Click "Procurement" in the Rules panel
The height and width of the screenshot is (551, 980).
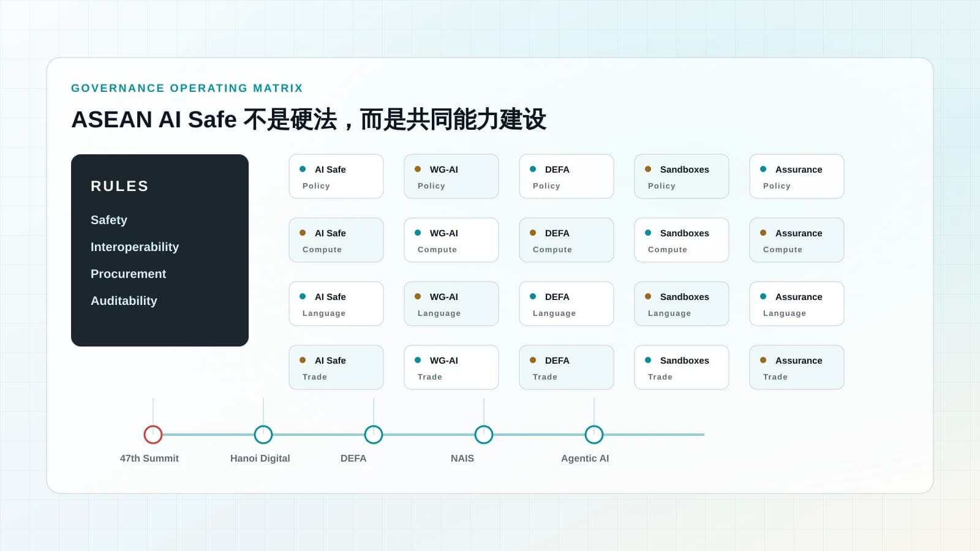[129, 274]
